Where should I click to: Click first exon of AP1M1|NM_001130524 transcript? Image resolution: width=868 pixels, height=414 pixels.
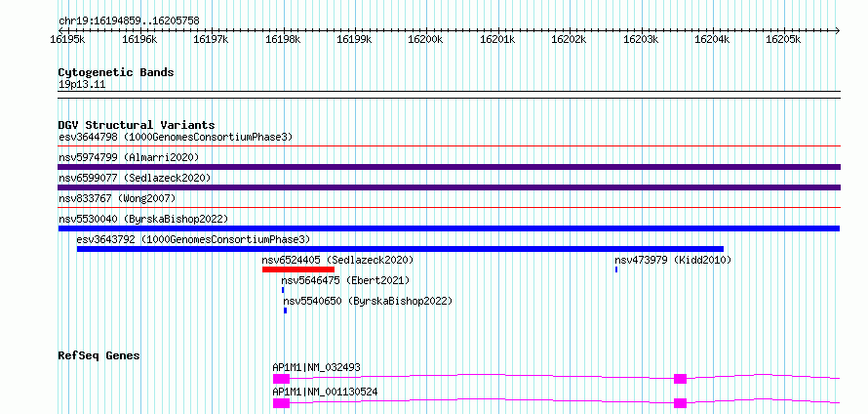[281, 403]
